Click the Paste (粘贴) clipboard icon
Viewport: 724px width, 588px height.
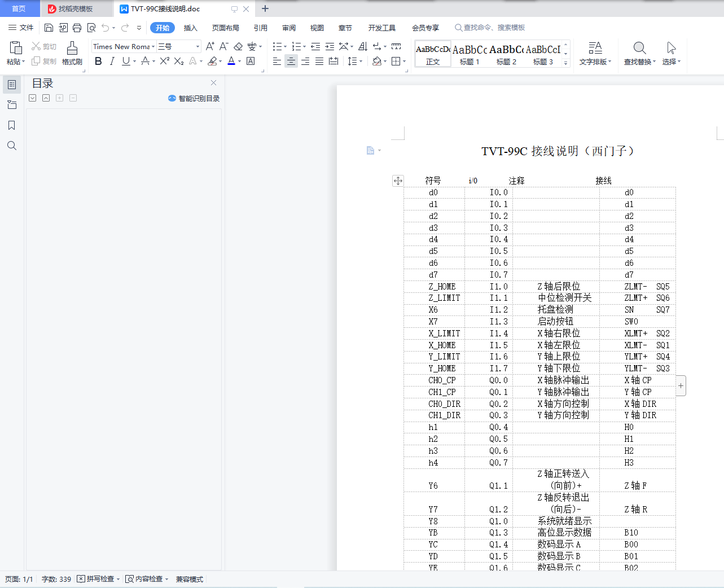point(15,48)
